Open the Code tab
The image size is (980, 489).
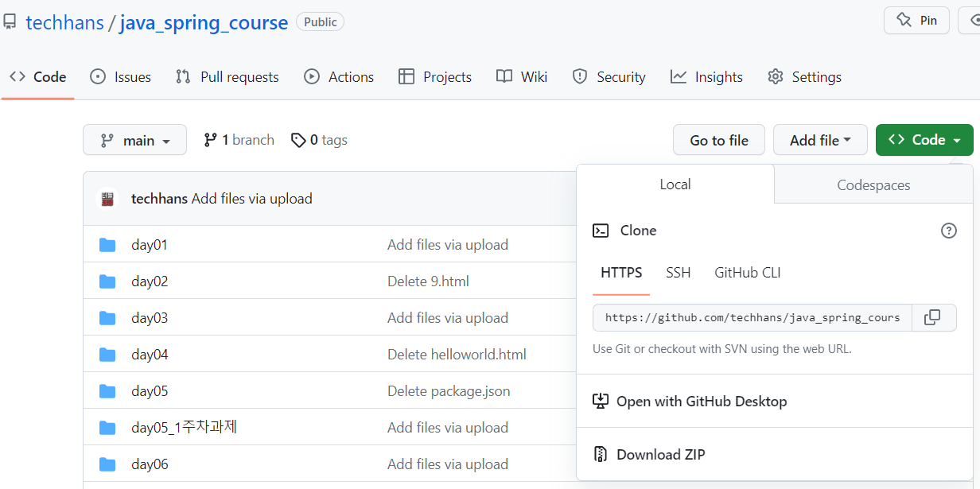[37, 77]
